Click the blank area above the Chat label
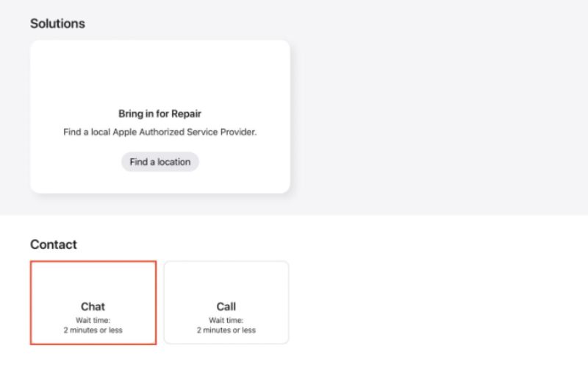588x368 pixels. click(93, 280)
